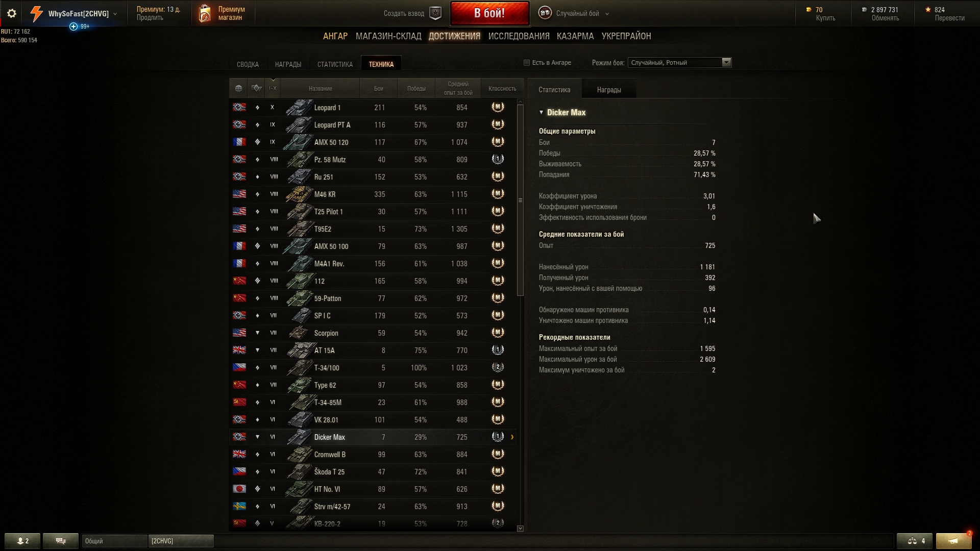Open vehicle comparison scales icon
Screen dimensions: 980x551
915,541
